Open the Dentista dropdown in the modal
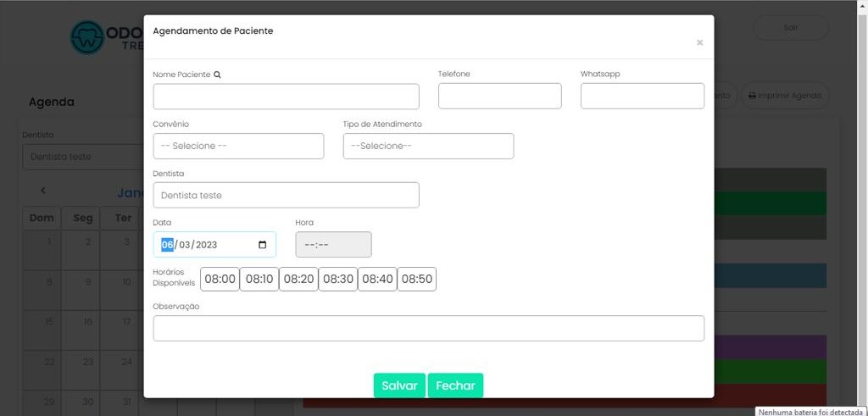 286,195
